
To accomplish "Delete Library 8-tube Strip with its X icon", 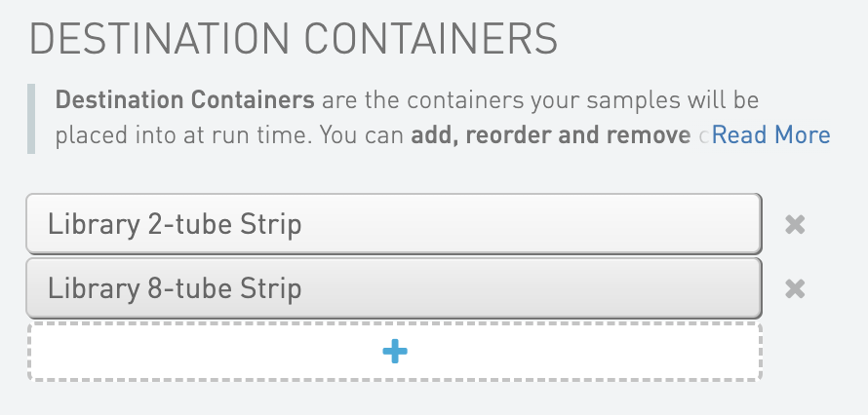I will click(x=795, y=288).
